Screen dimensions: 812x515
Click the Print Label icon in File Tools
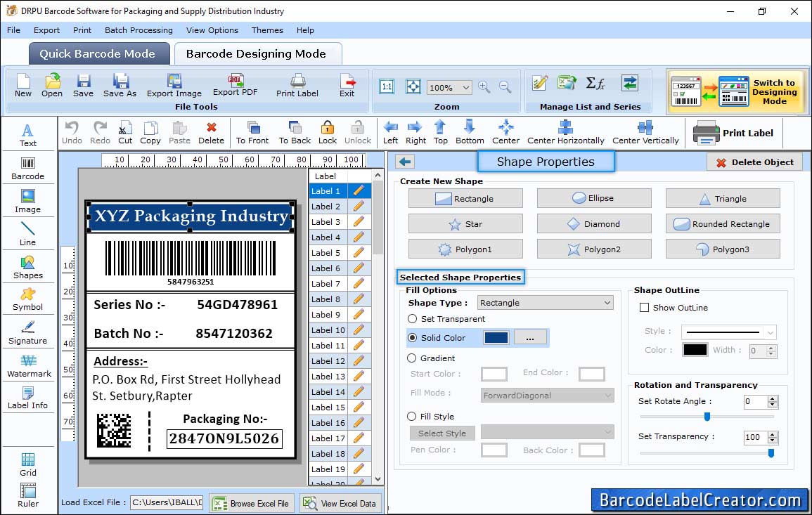(x=297, y=86)
